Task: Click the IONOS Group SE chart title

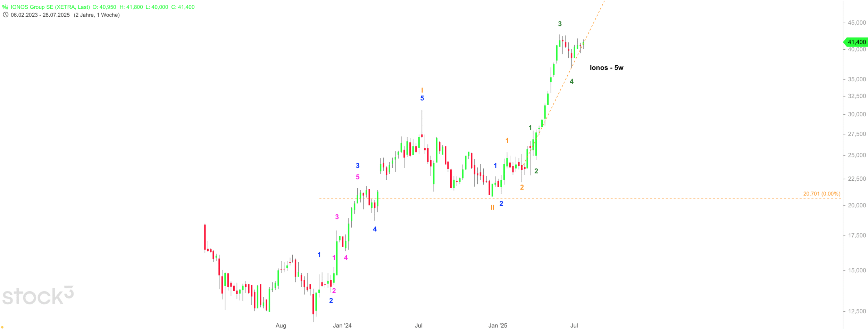Action: [50, 7]
